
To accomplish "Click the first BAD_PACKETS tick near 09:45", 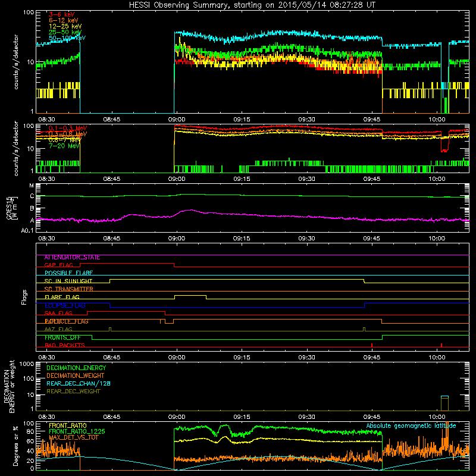I will pos(372,345).
